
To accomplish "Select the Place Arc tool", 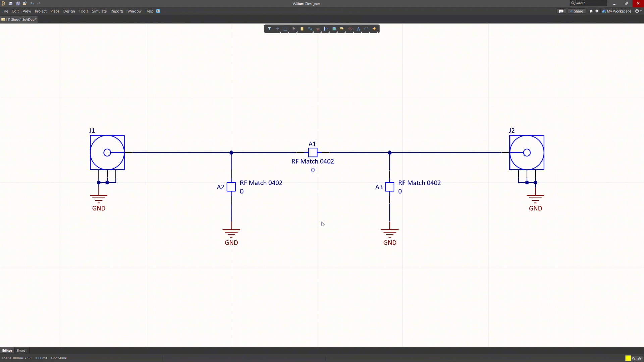I will [367, 28].
